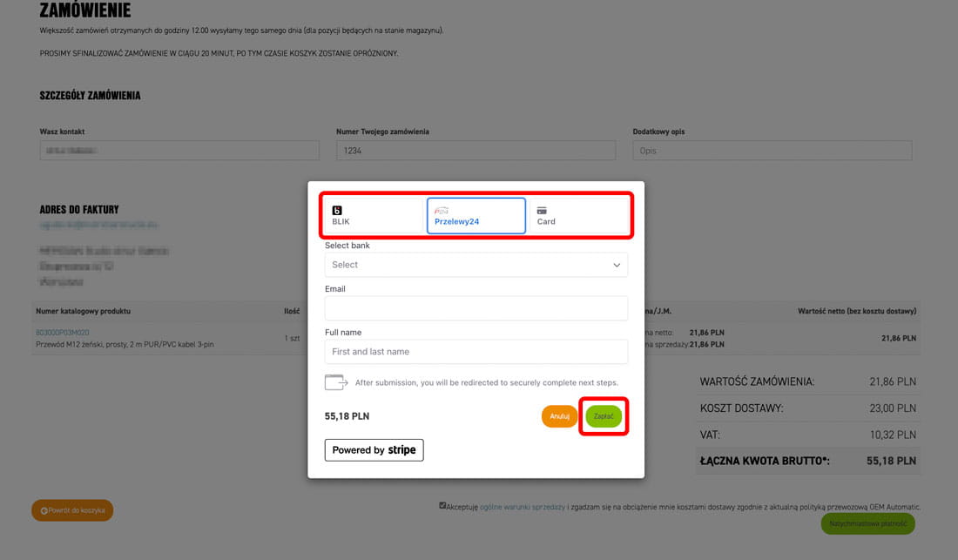The height and width of the screenshot is (560, 958).
Task: Click the BLIK logo icon
Action: (x=337, y=210)
